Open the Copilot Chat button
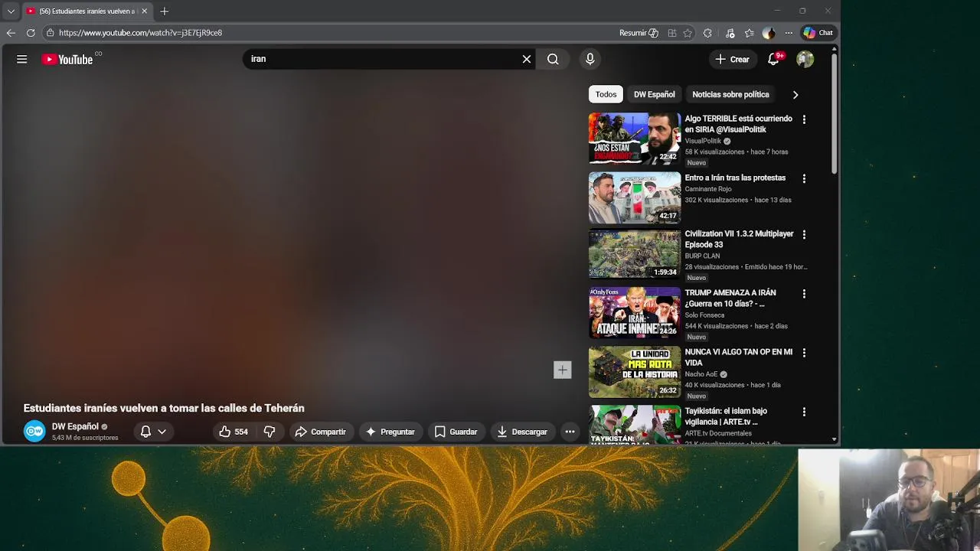 (818, 33)
